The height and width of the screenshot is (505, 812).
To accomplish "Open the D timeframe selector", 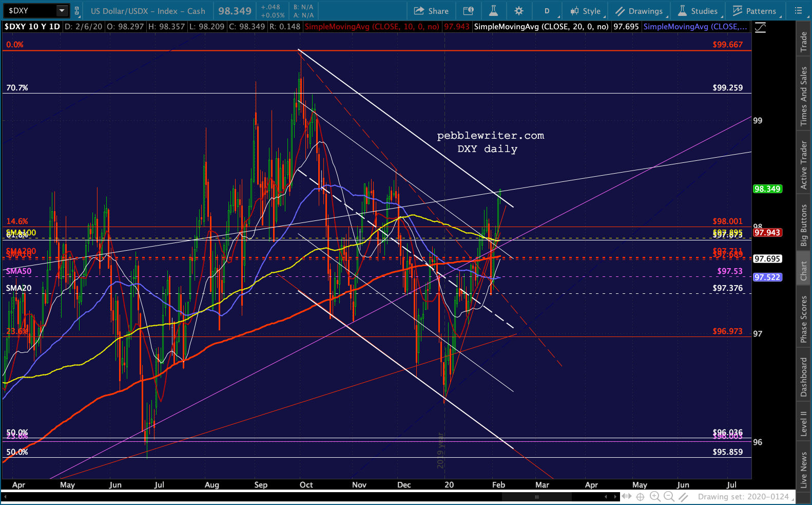I will [x=548, y=11].
